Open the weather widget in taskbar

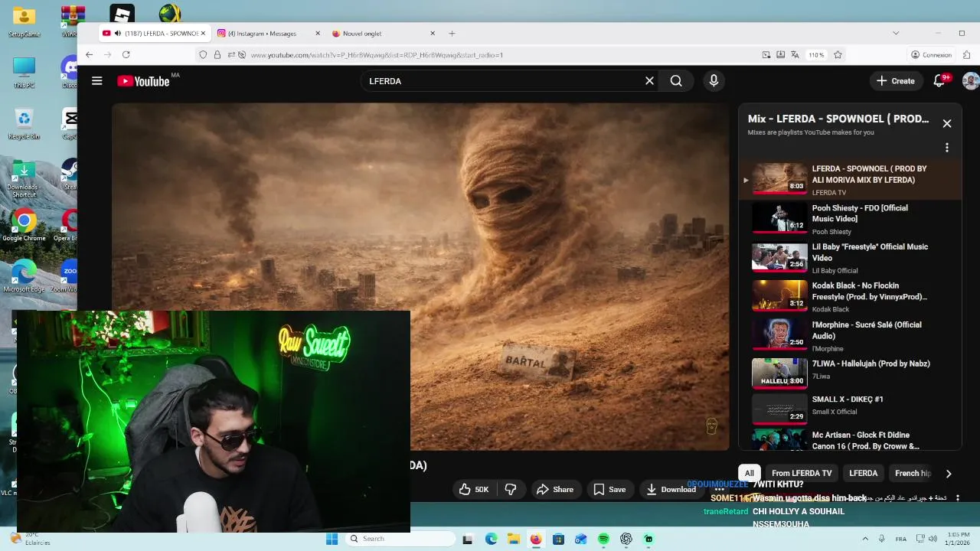(x=31, y=539)
